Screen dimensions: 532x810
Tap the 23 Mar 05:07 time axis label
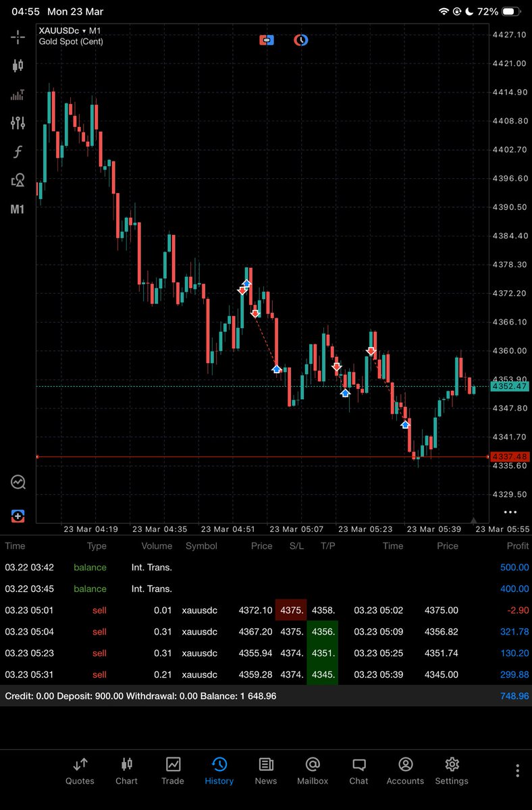[x=296, y=529]
